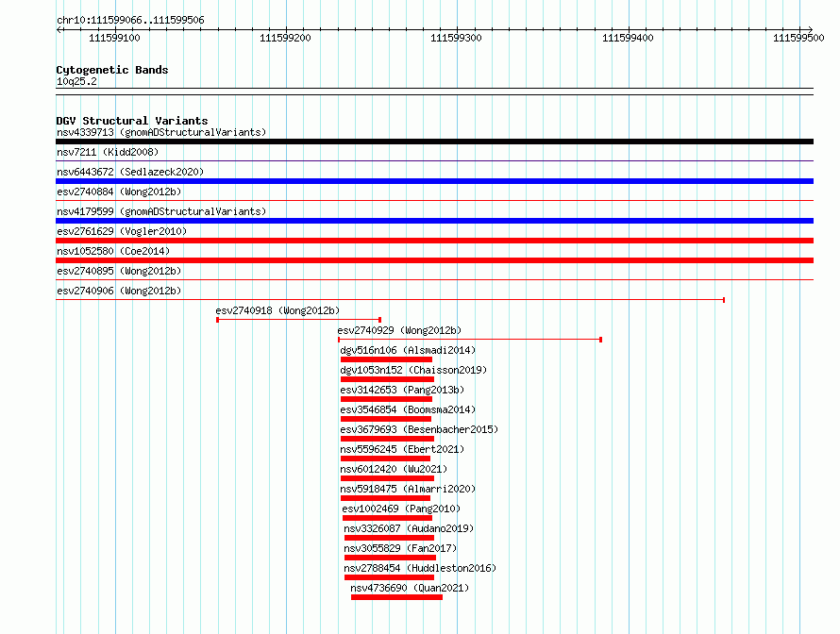Click nsv2788454 (Huddleston2016) variant label

(x=420, y=568)
